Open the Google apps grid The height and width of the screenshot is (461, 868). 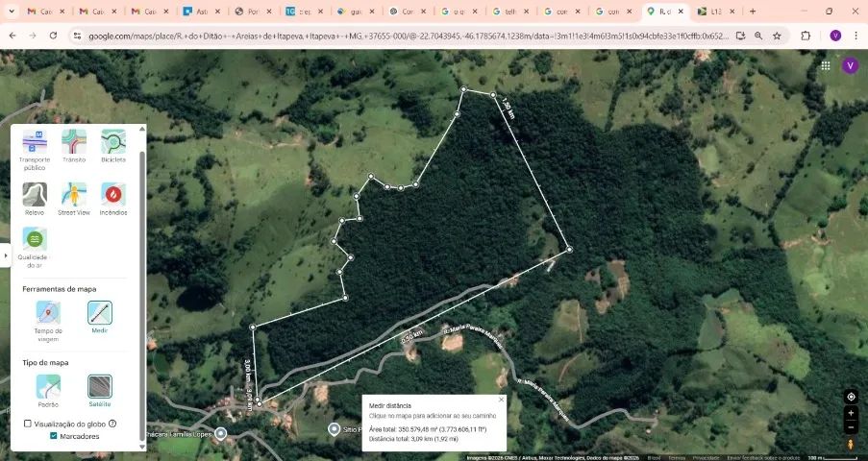(x=826, y=65)
